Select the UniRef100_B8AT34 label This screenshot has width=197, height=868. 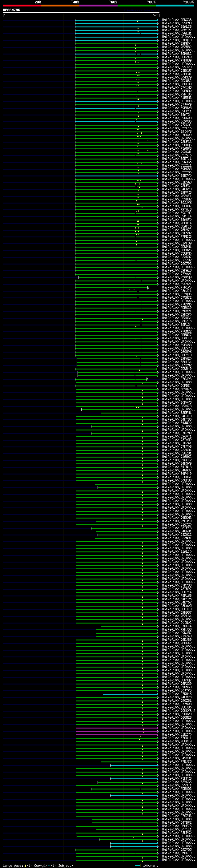[x=177, y=115]
